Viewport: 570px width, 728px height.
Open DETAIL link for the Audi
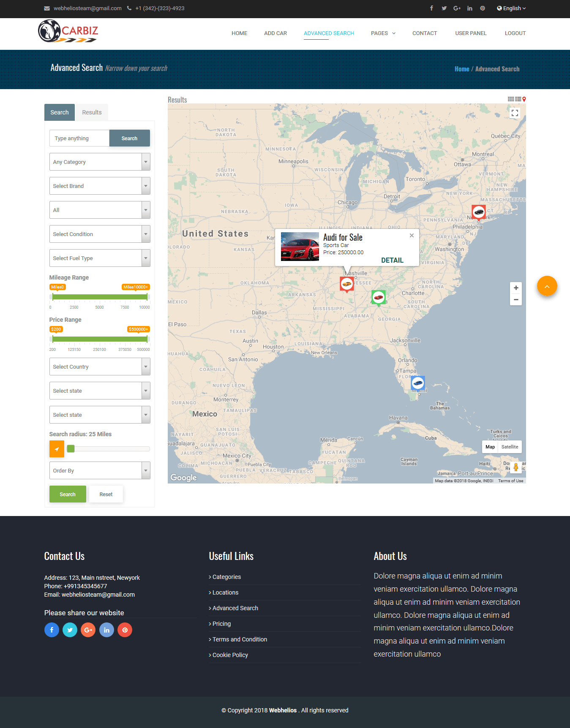[392, 260]
